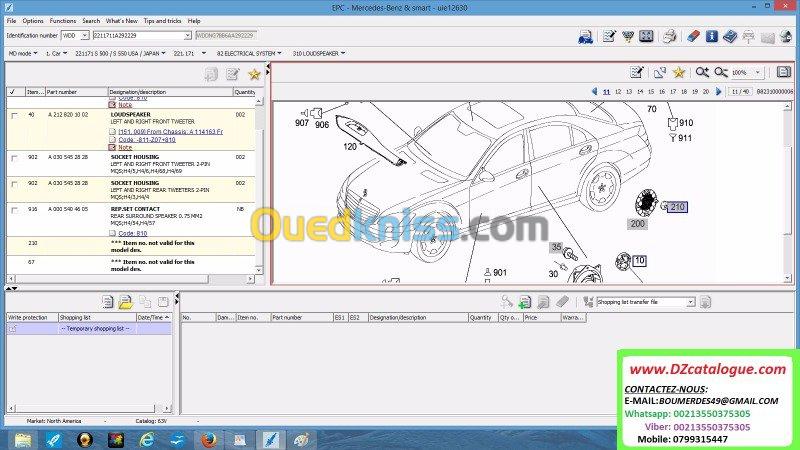
Task: Bookmark parts list with star icon
Action: coord(254,74)
